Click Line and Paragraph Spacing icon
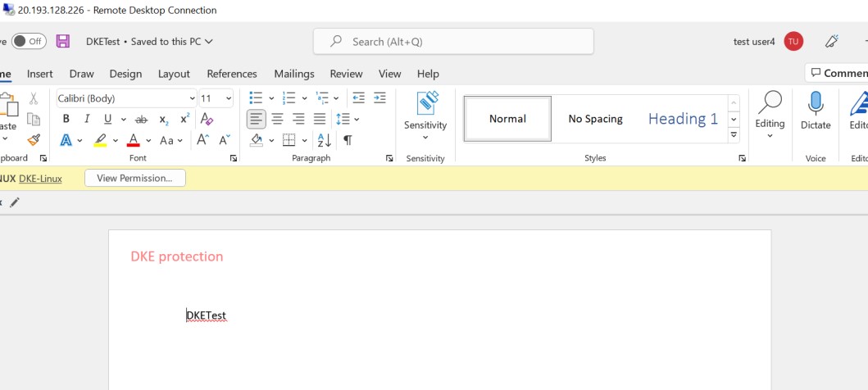 pos(343,119)
